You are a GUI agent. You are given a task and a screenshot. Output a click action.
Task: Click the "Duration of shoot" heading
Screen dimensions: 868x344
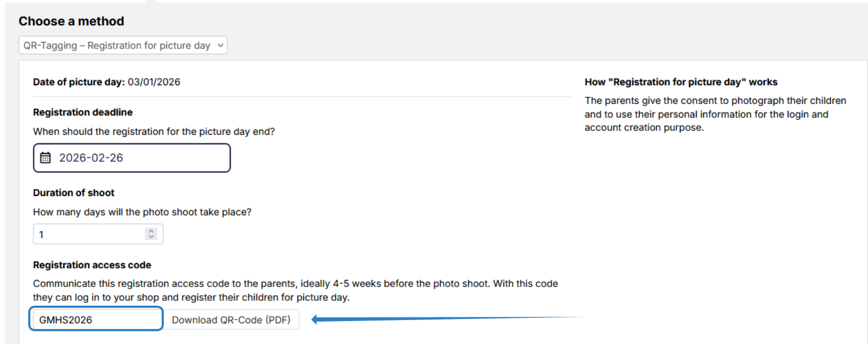[x=73, y=193]
